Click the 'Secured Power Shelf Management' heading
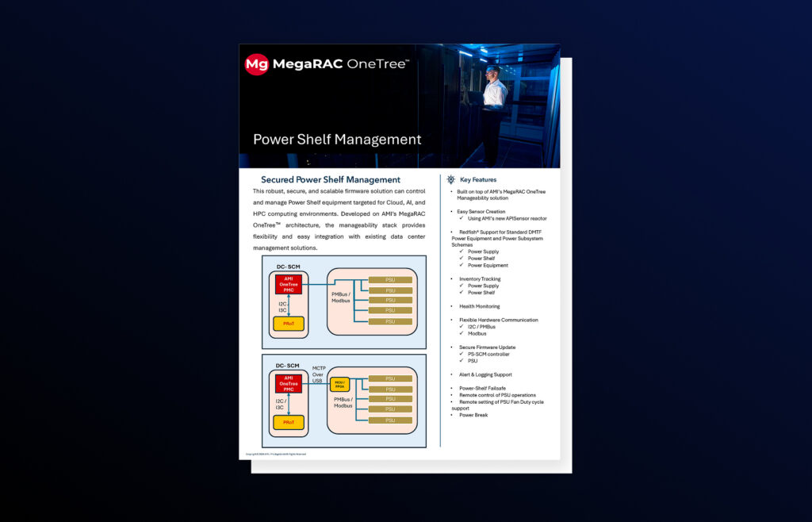This screenshot has height=522, width=812. click(x=331, y=180)
